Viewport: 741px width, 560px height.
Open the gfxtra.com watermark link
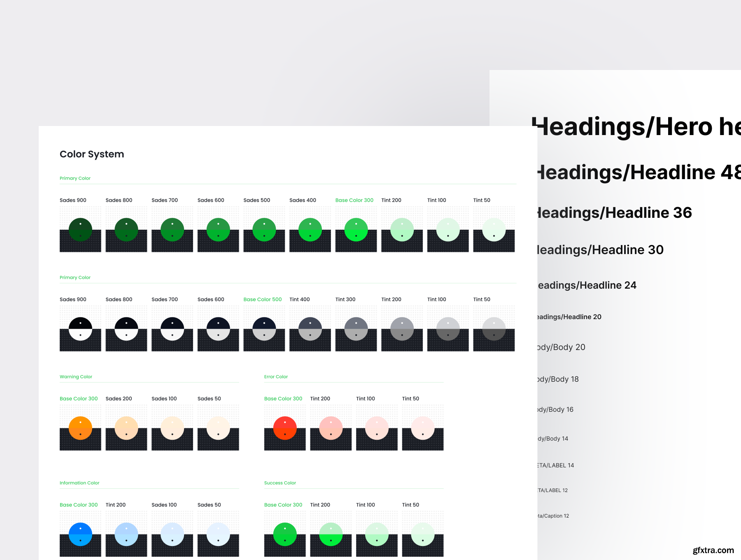[713, 550]
